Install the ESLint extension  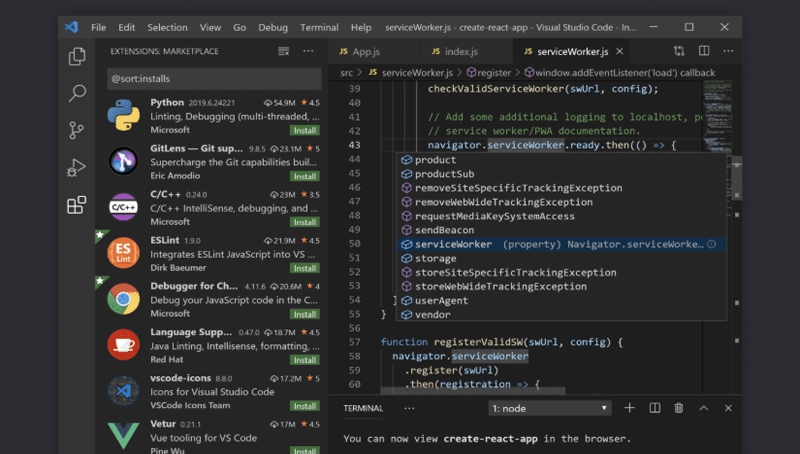coord(305,268)
